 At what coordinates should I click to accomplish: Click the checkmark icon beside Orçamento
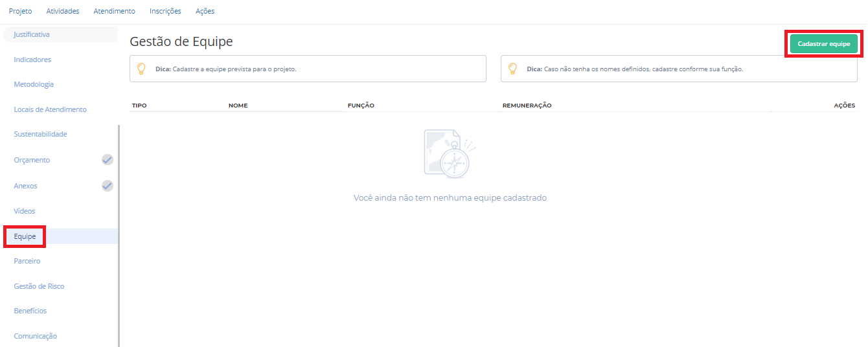click(x=108, y=159)
